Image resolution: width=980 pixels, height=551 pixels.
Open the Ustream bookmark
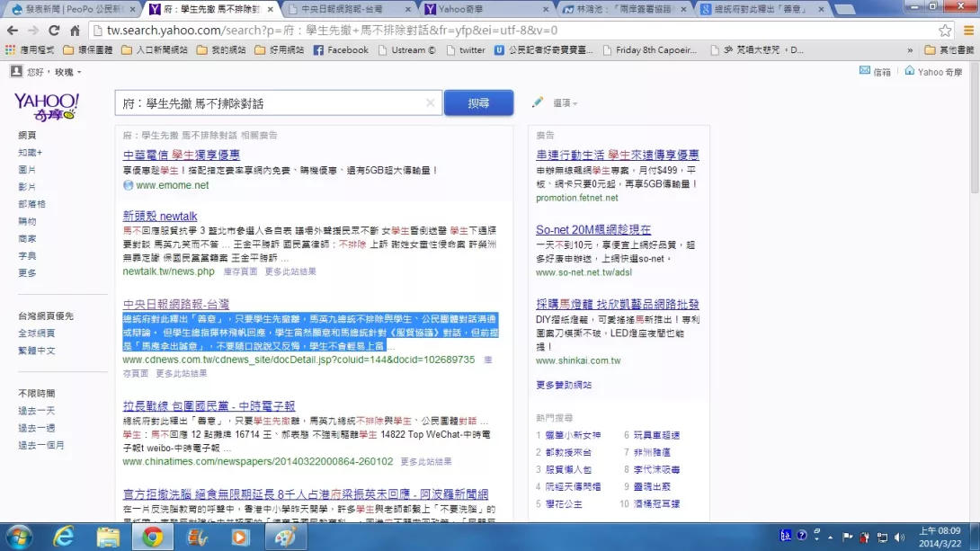click(x=407, y=50)
